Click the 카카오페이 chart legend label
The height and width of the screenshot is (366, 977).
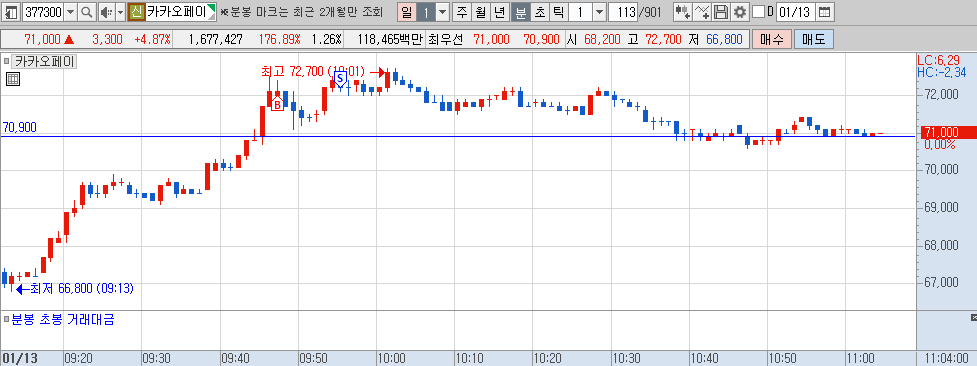[44, 61]
